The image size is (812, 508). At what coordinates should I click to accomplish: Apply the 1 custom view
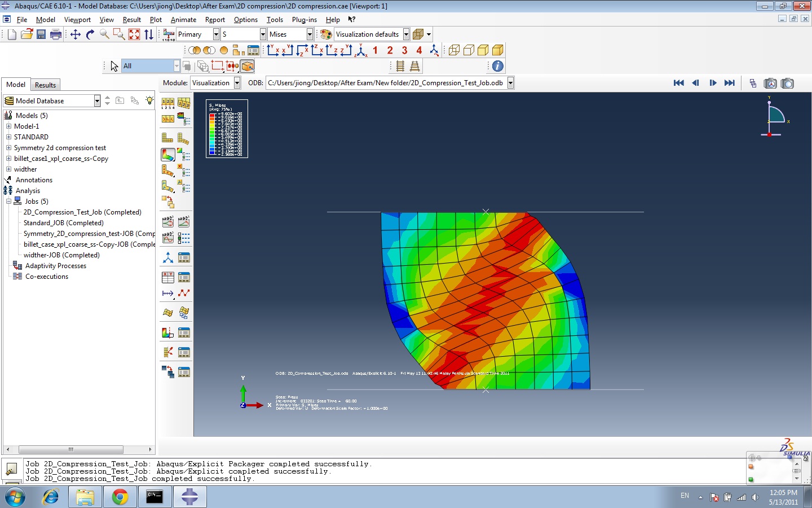(x=375, y=50)
